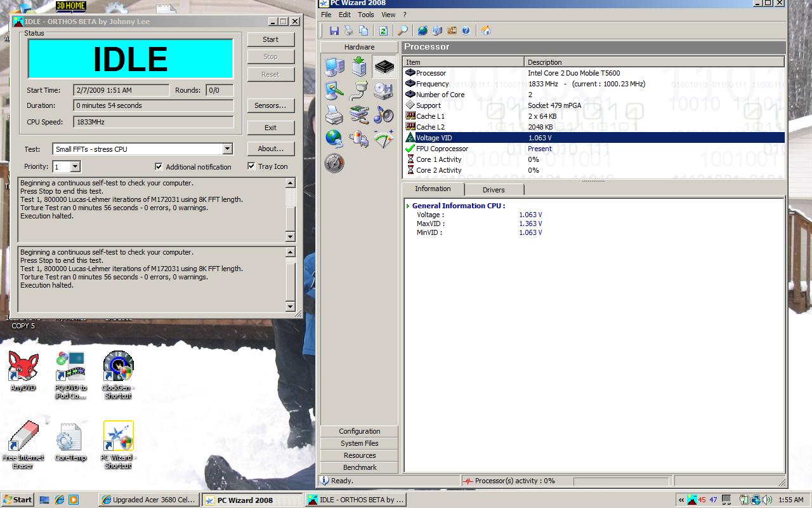The image size is (812, 508).
Task: Click the Save report floppy disk icon
Action: coord(334,30)
